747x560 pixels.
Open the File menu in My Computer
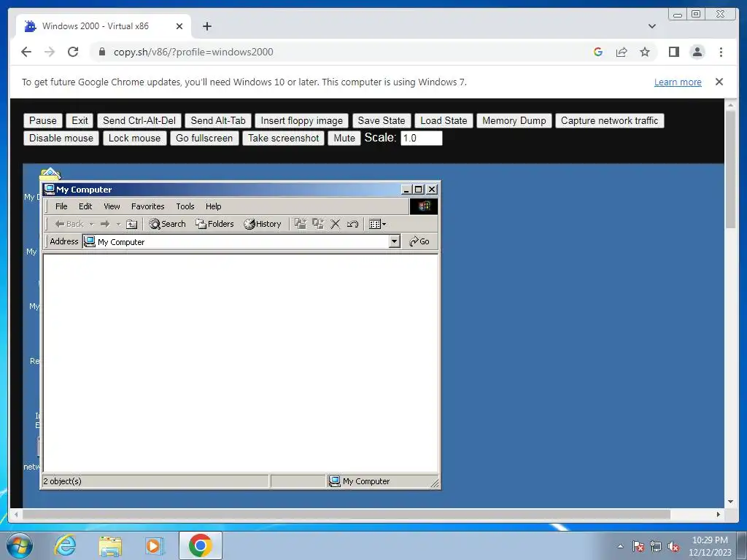coord(61,206)
